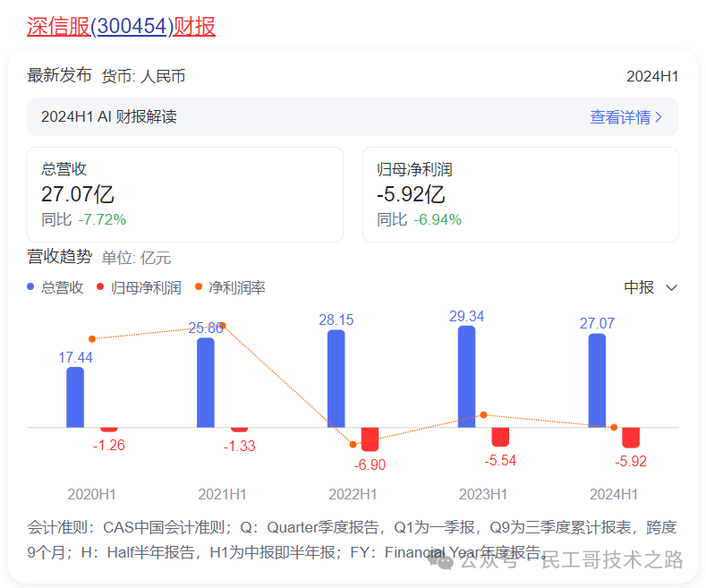This screenshot has height=588, width=706.
Task: Click the 2023H1 orange margin point
Action: [x=483, y=414]
